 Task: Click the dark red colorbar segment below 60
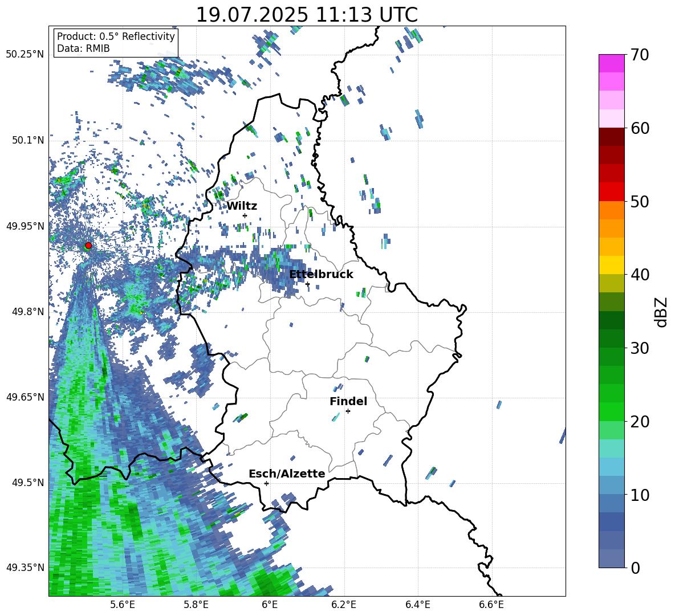coord(611,136)
